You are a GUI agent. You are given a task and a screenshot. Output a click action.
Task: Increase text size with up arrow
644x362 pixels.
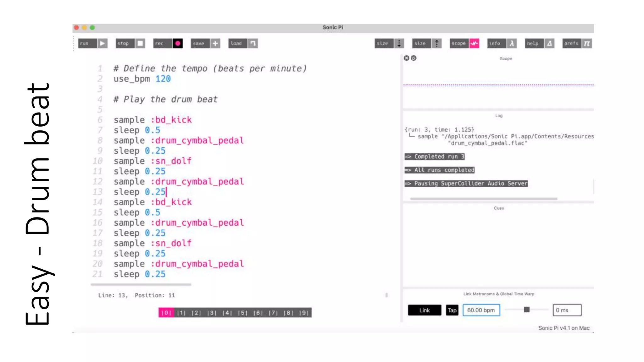click(436, 43)
